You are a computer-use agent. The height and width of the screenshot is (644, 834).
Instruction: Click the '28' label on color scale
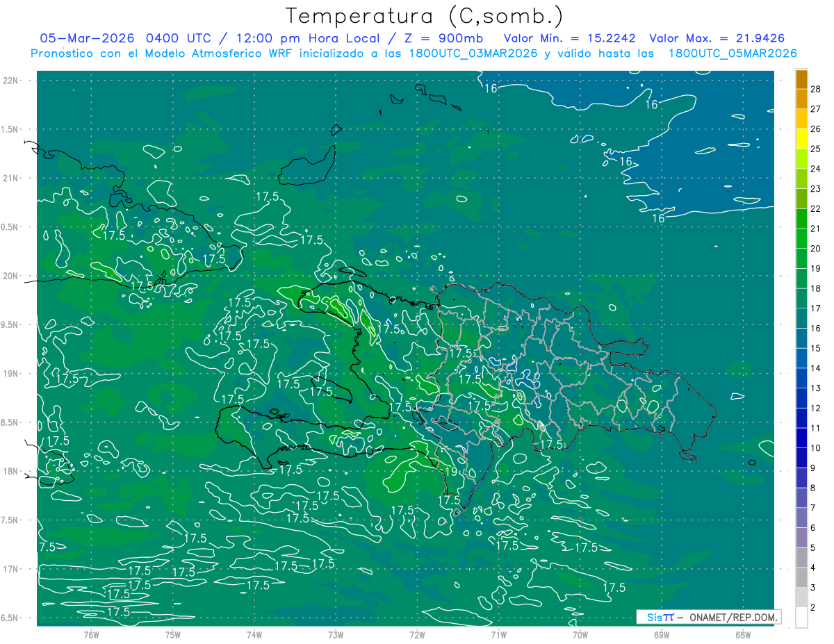[815, 89]
